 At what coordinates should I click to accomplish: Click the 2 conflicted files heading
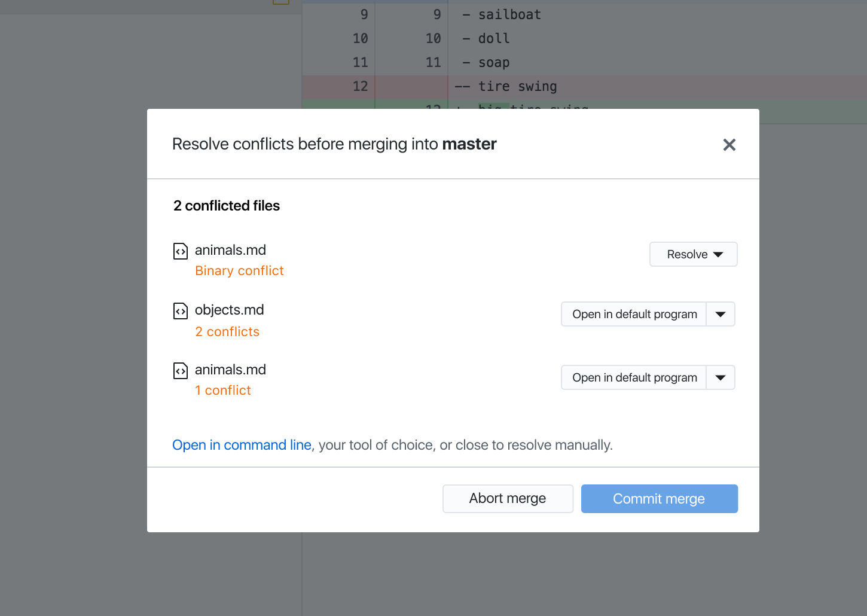226,205
